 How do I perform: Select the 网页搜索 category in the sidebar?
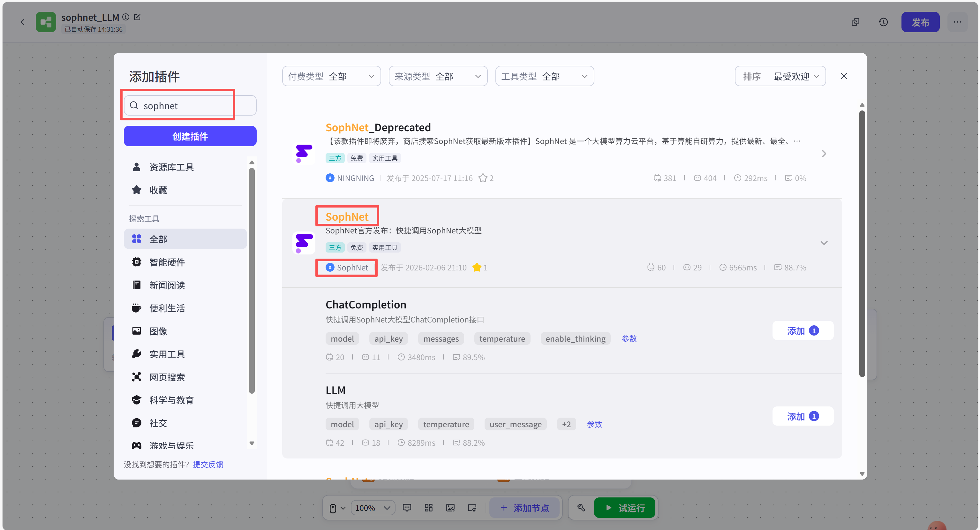coord(167,377)
